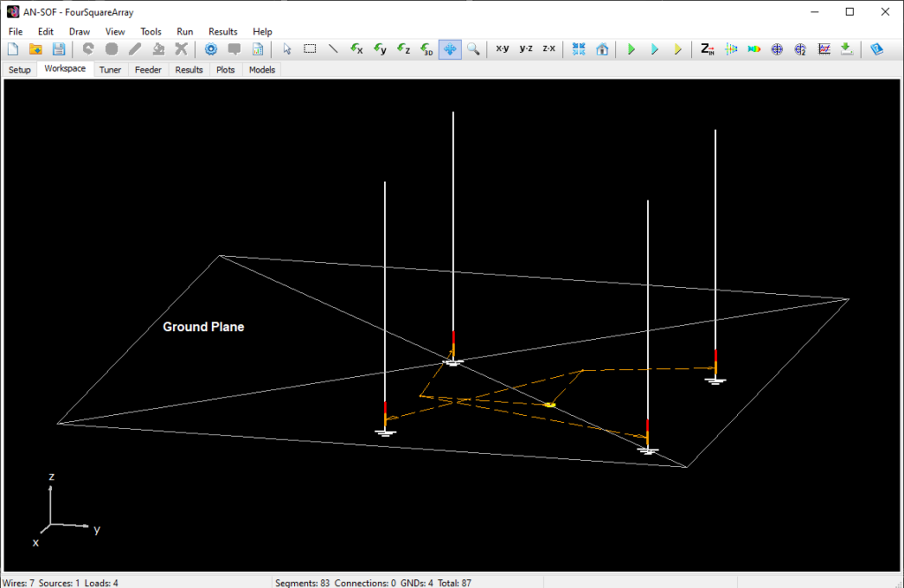The image size is (904, 588).
Task: Start a simulation with the green run button
Action: click(630, 49)
